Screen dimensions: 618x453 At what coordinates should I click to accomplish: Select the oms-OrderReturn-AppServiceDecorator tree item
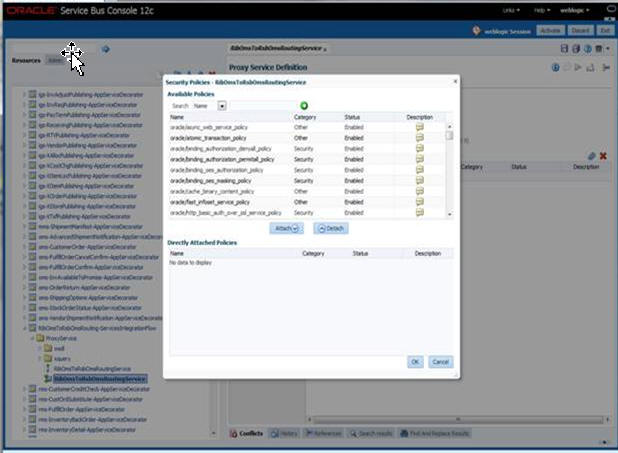click(84, 287)
